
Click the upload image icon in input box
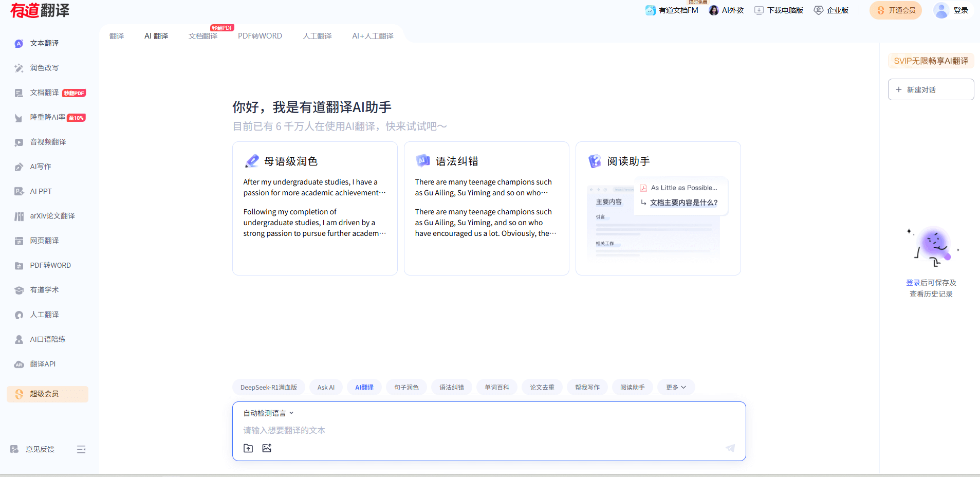[267, 448]
